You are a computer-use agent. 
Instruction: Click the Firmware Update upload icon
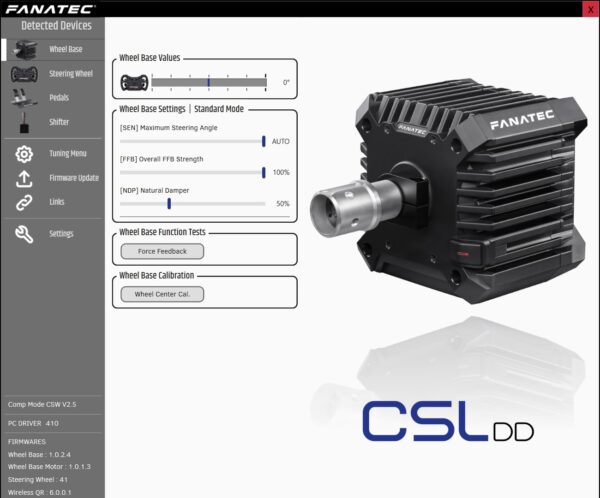tap(24, 179)
